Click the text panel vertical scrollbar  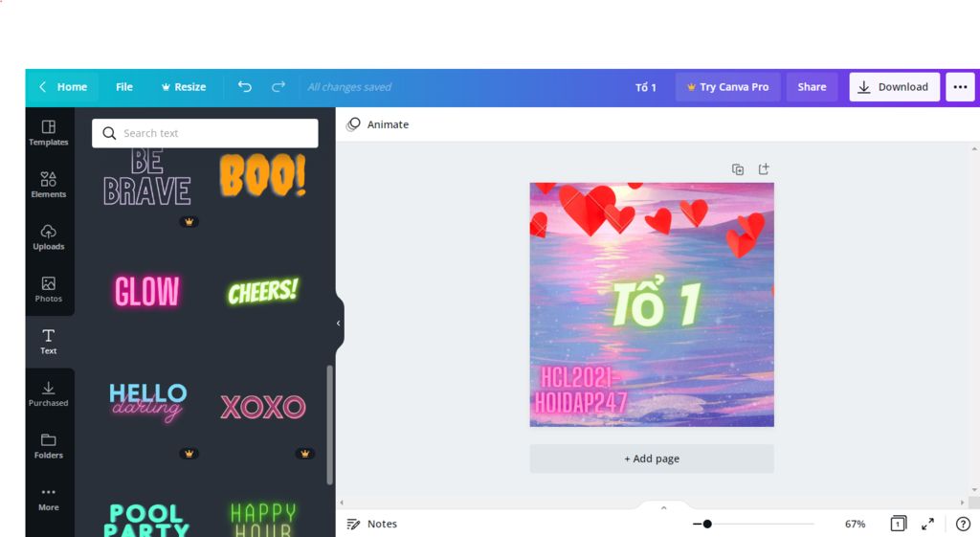(x=329, y=425)
